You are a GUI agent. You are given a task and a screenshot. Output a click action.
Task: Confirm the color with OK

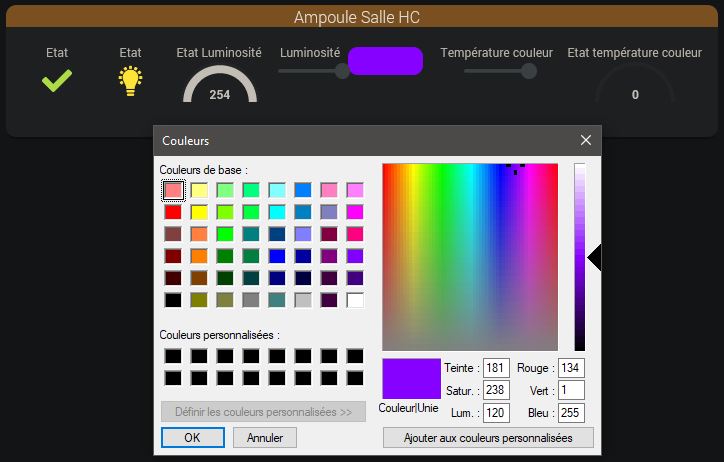(193, 438)
